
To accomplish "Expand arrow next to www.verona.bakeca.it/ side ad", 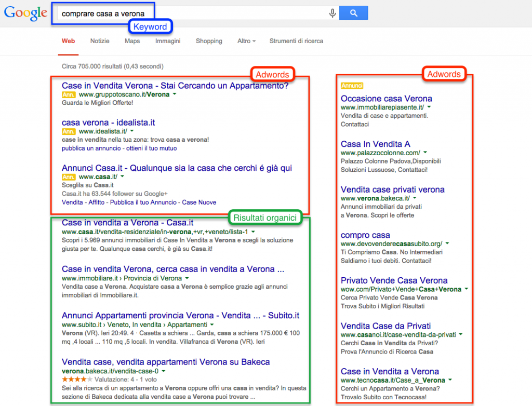I will [x=415, y=198].
